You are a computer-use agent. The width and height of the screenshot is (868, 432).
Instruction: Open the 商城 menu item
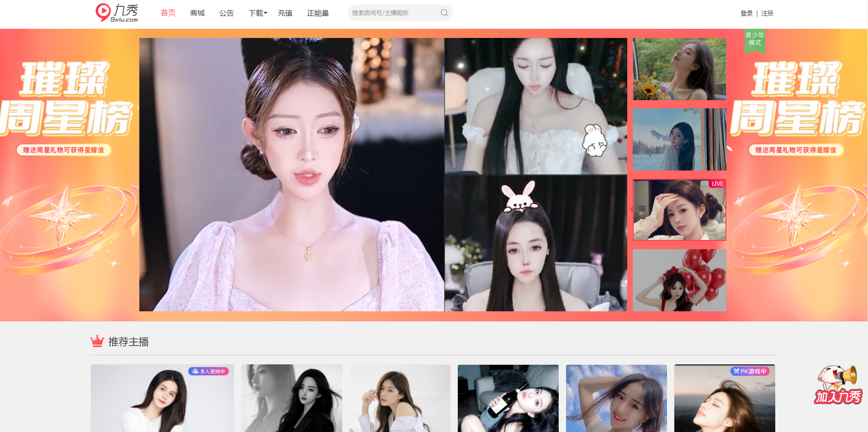pos(197,13)
